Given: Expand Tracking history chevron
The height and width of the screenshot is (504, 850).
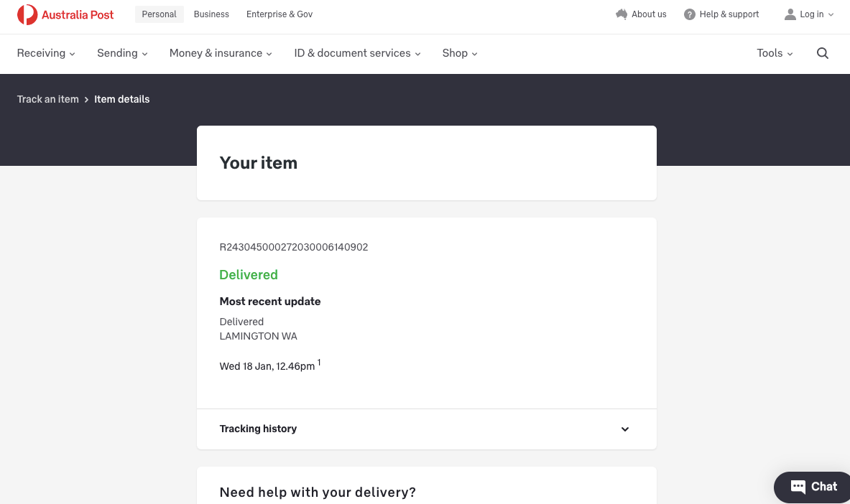Looking at the screenshot, I should tap(624, 429).
